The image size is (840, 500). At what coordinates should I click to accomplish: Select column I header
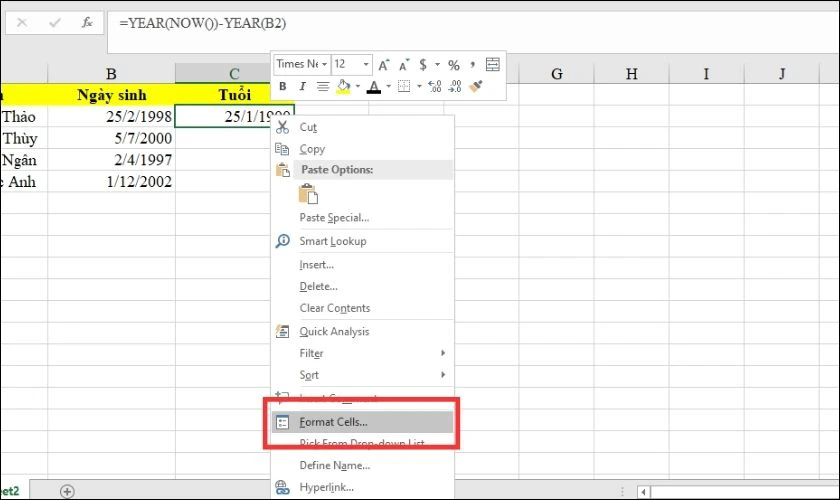point(707,74)
